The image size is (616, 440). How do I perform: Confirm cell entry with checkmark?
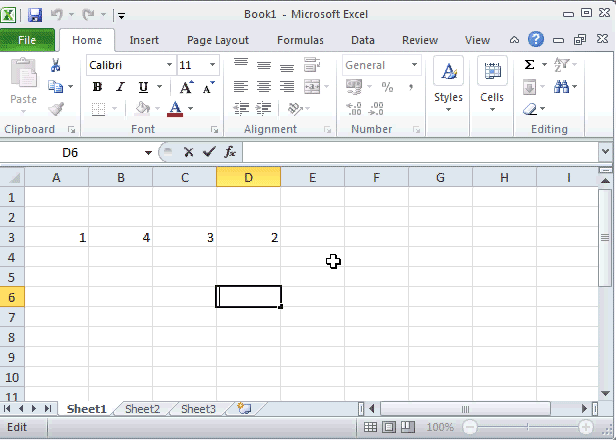coord(208,152)
